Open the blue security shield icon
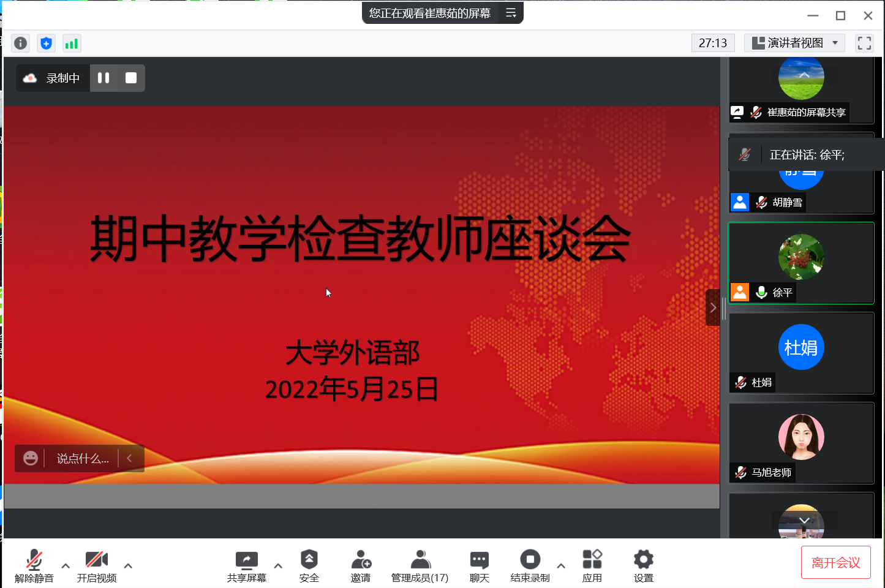 [x=46, y=43]
